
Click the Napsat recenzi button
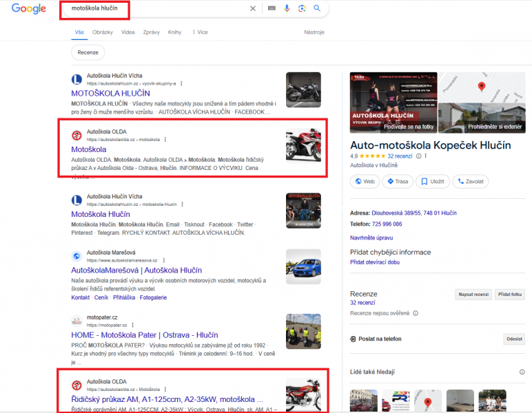[x=473, y=295]
